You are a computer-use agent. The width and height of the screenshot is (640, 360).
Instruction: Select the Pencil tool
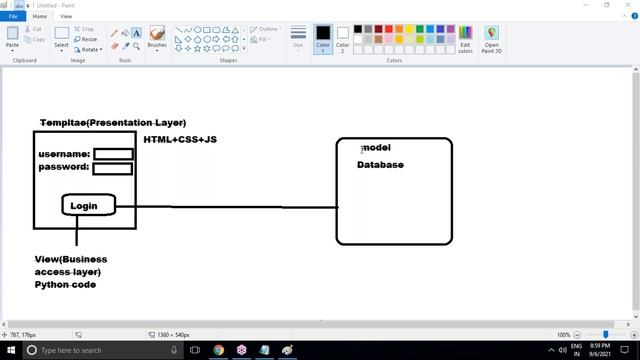(115, 33)
